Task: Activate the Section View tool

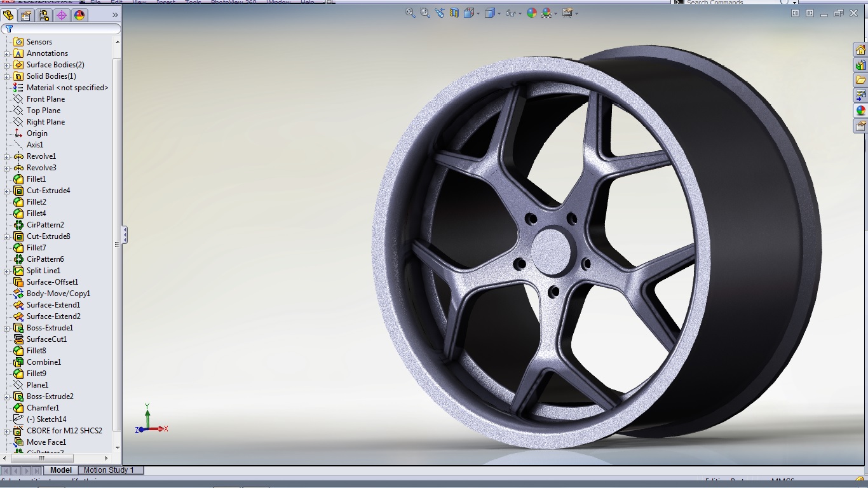Action: [454, 13]
